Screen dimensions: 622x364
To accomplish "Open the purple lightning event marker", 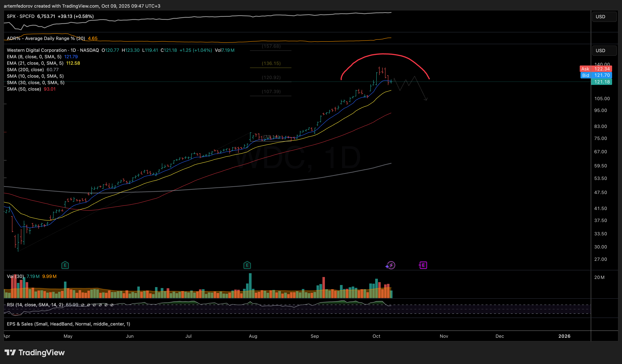I will [x=391, y=265].
